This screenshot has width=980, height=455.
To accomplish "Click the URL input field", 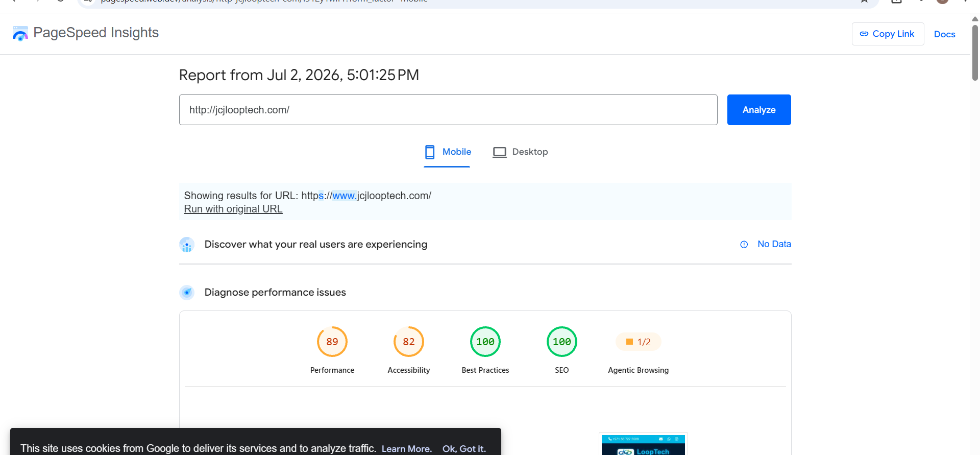I will pyautogui.click(x=448, y=110).
